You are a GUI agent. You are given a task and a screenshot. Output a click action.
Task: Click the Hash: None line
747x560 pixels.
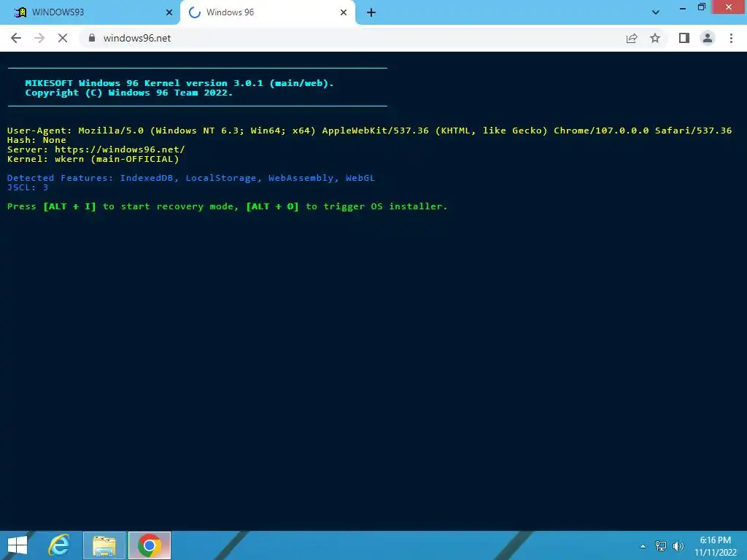point(36,140)
